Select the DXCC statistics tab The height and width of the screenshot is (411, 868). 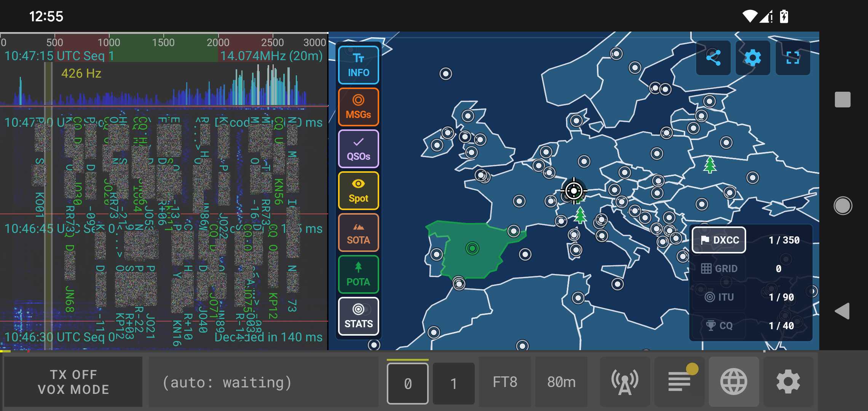(x=719, y=240)
